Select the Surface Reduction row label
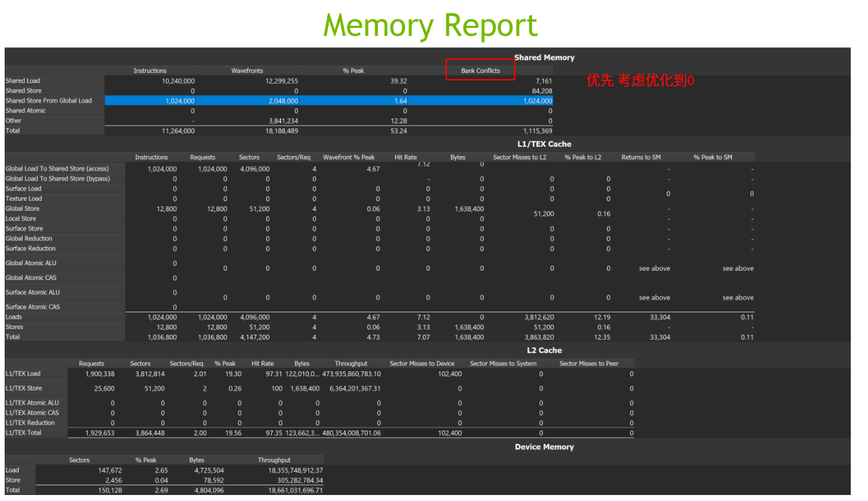 tap(31, 249)
